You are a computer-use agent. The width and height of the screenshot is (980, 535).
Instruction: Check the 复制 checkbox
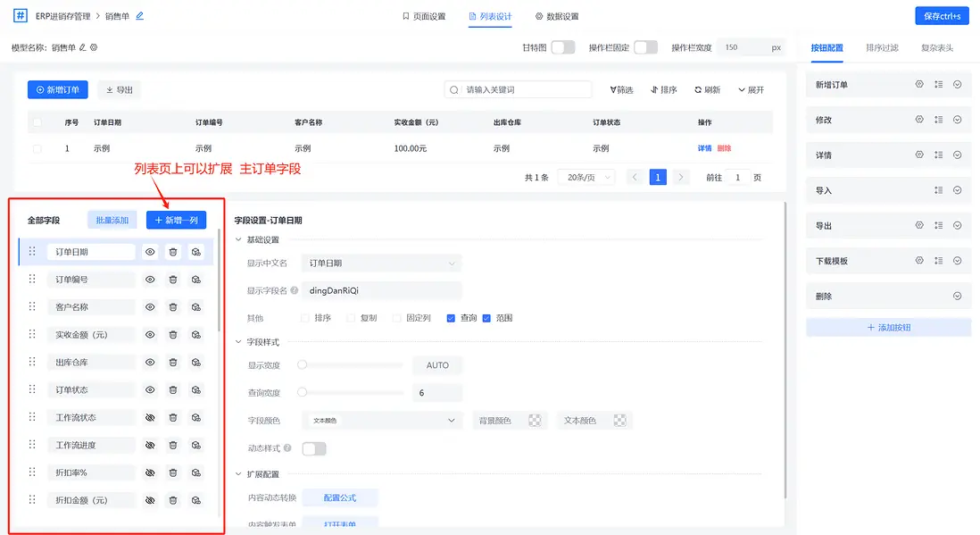[x=351, y=318]
